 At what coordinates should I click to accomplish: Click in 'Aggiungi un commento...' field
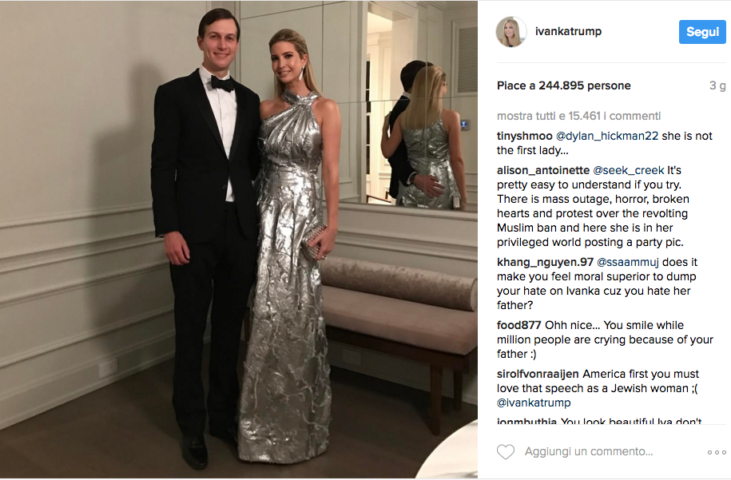pos(588,451)
